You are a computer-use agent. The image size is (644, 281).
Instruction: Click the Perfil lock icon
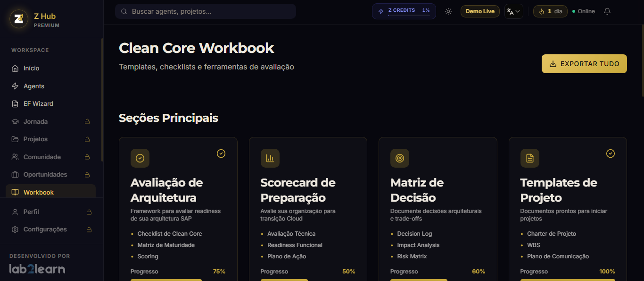pos(89,212)
